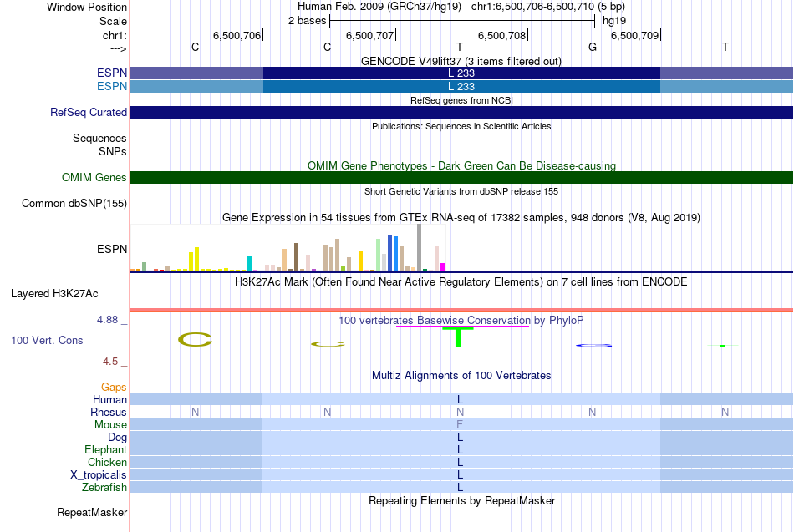Click the 'Rhesus' alignment row label

109,412
